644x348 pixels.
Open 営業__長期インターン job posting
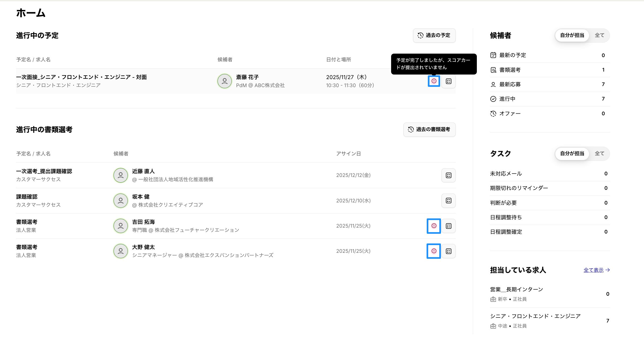[x=516, y=290]
